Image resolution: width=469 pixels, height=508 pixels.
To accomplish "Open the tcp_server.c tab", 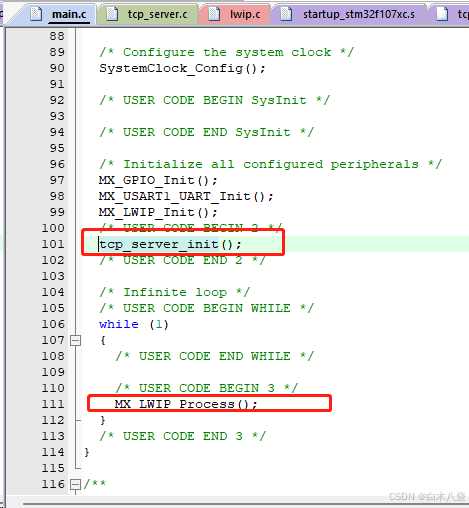I will [x=148, y=14].
